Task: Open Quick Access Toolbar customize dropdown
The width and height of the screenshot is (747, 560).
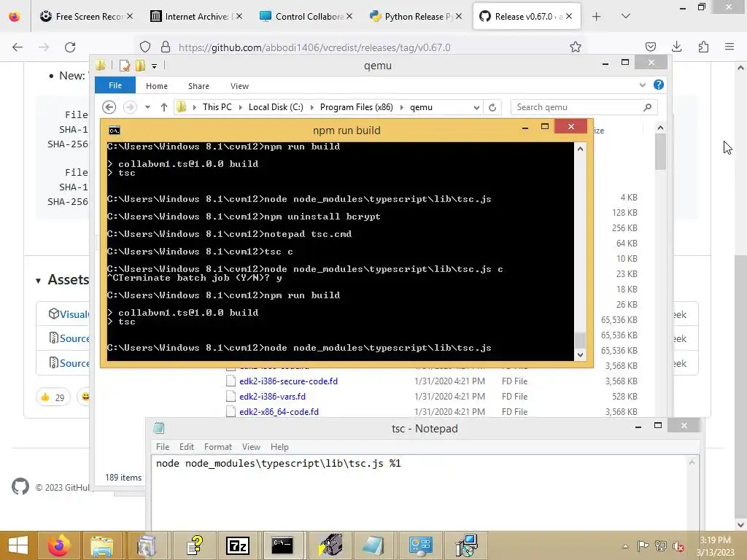Action: [155, 66]
